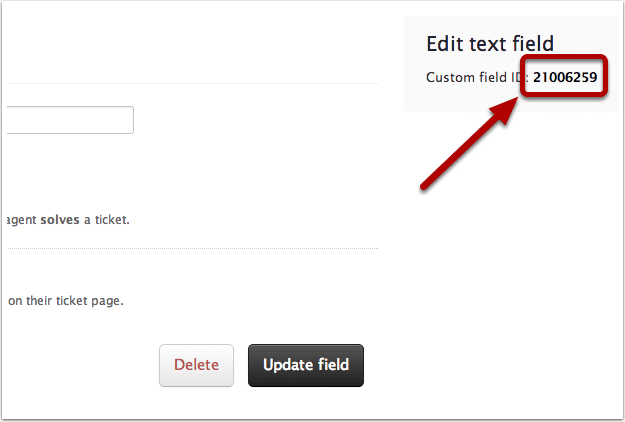Viewport: 625px width, 422px height.
Task: Focus the empty text input box
Action: (70, 120)
